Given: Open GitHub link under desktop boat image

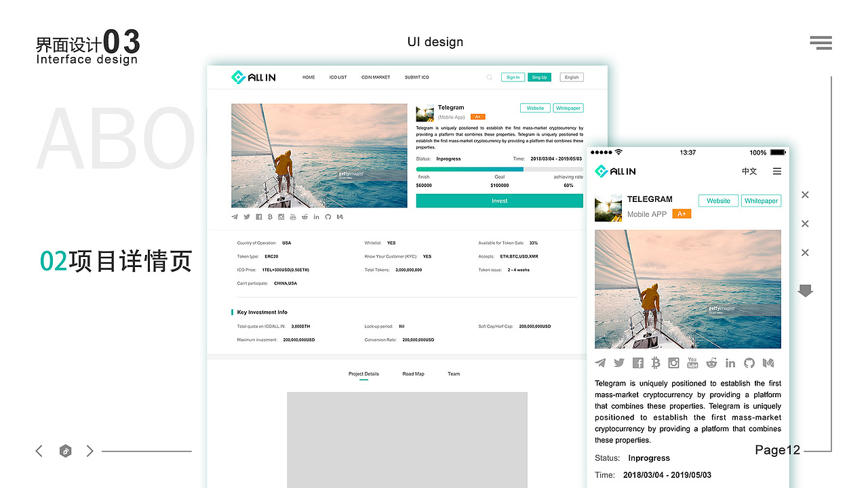Looking at the screenshot, I should pos(328,217).
